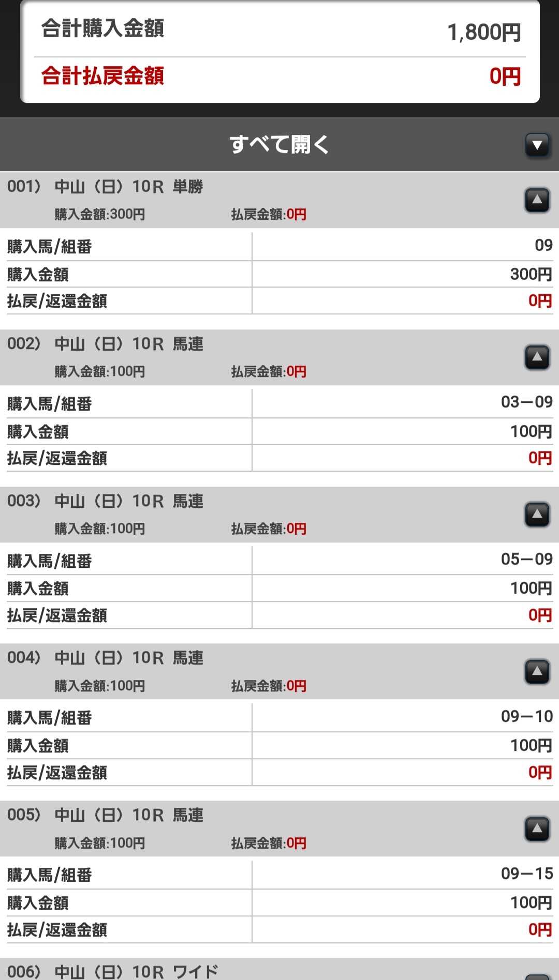Image resolution: width=559 pixels, height=980 pixels.
Task: Tap the 001) 中山(日)10R 単勝 header
Action: pyautogui.click(x=129, y=187)
